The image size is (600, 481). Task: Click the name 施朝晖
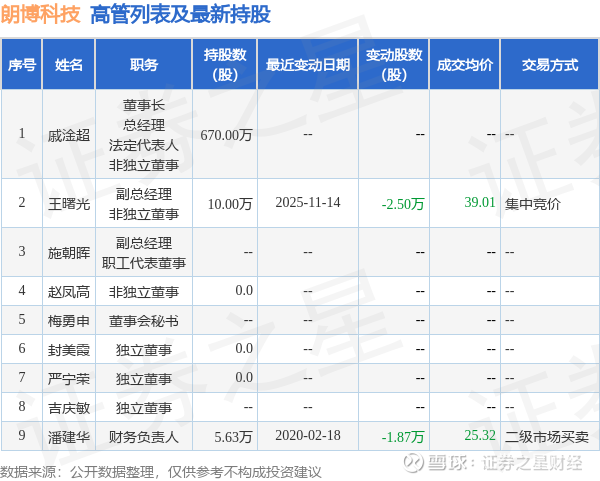69,253
